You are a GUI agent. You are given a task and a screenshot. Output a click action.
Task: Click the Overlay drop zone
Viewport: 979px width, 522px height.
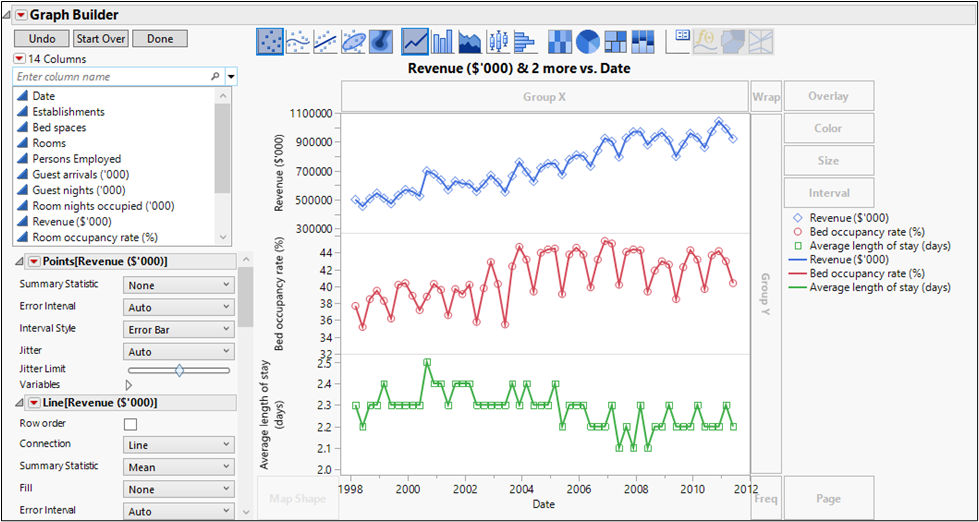tap(829, 97)
